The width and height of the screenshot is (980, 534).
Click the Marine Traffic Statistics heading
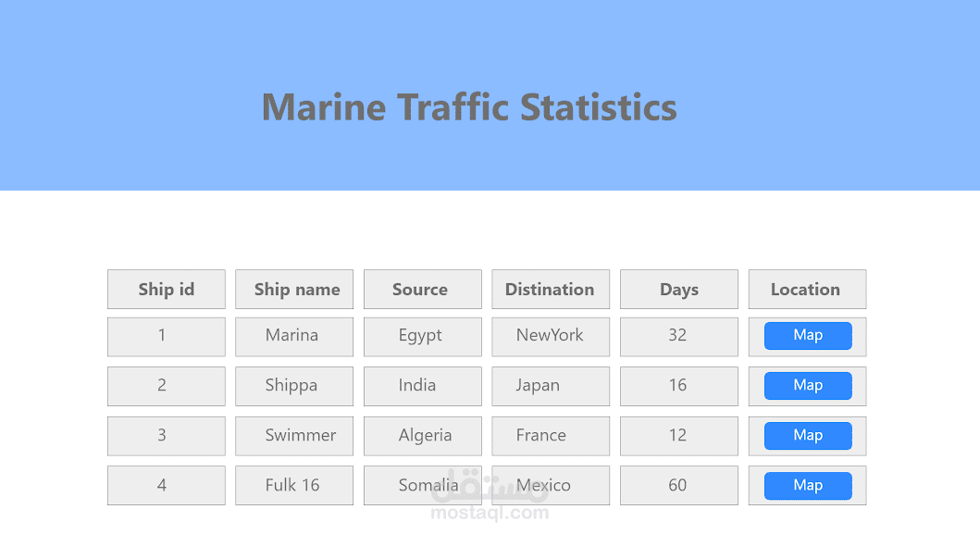469,107
